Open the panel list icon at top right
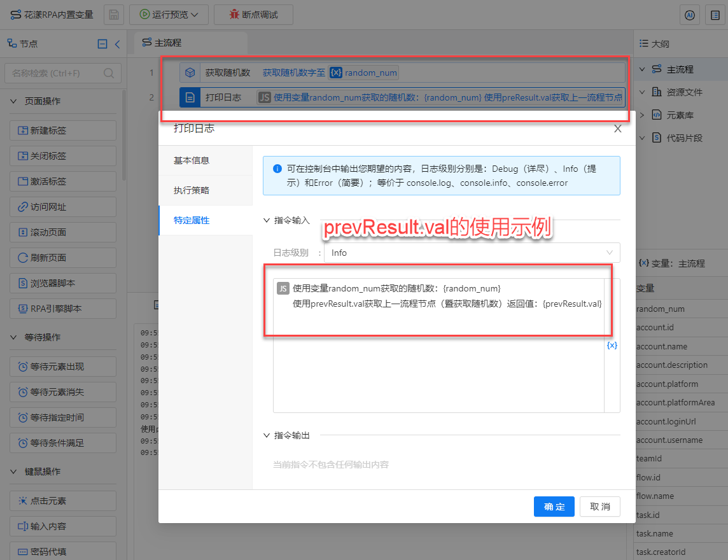 coord(713,15)
